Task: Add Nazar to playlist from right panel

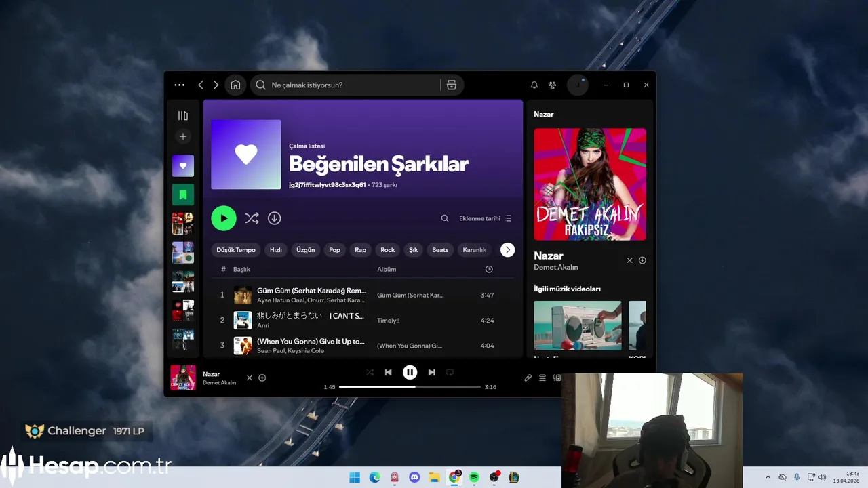Action: click(642, 260)
